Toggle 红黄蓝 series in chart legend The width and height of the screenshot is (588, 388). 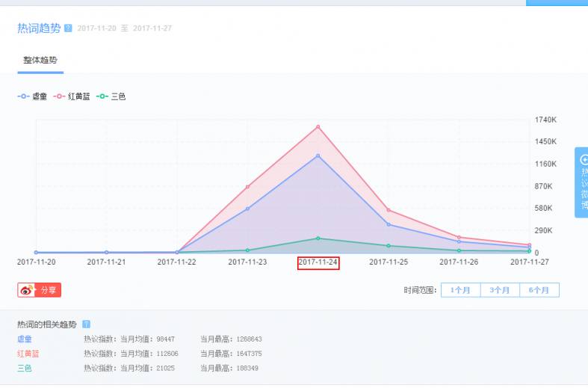pos(72,96)
